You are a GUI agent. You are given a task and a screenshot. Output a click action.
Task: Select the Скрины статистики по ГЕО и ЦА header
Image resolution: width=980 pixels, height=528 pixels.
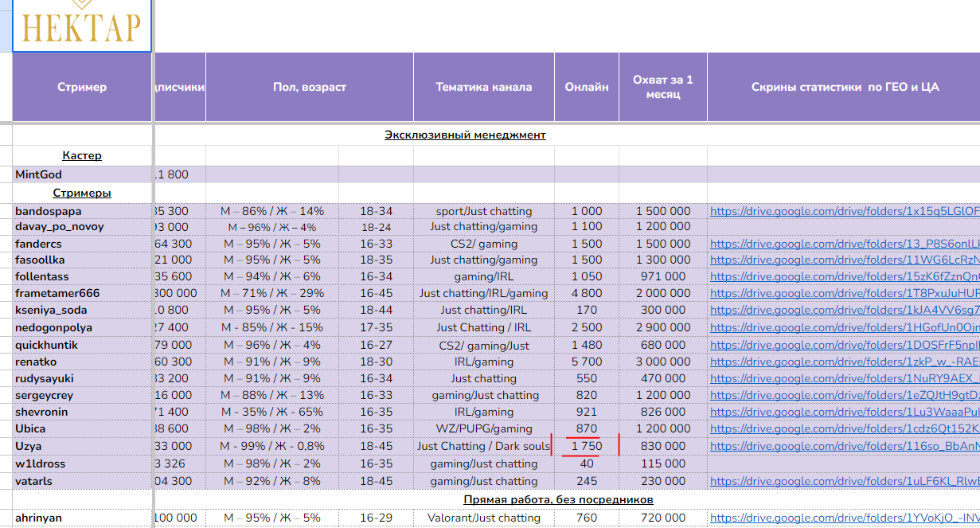click(844, 87)
